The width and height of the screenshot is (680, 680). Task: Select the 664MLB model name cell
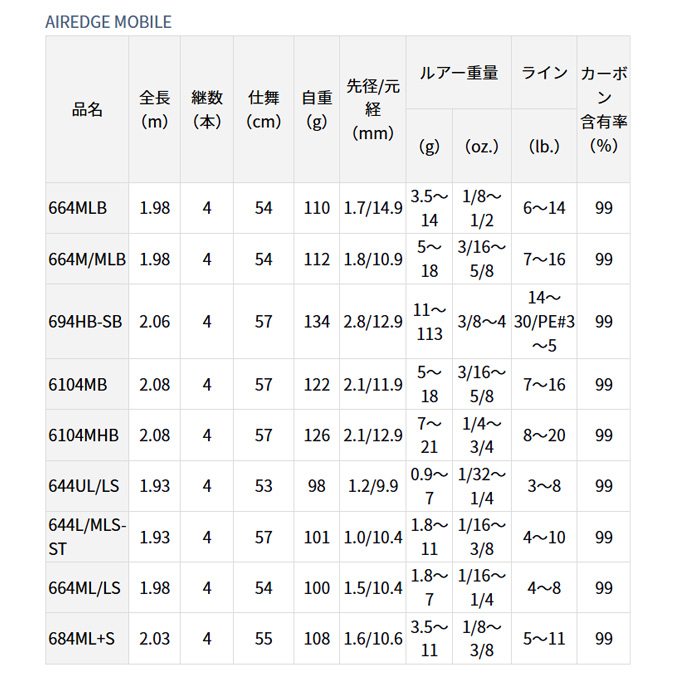(x=87, y=208)
